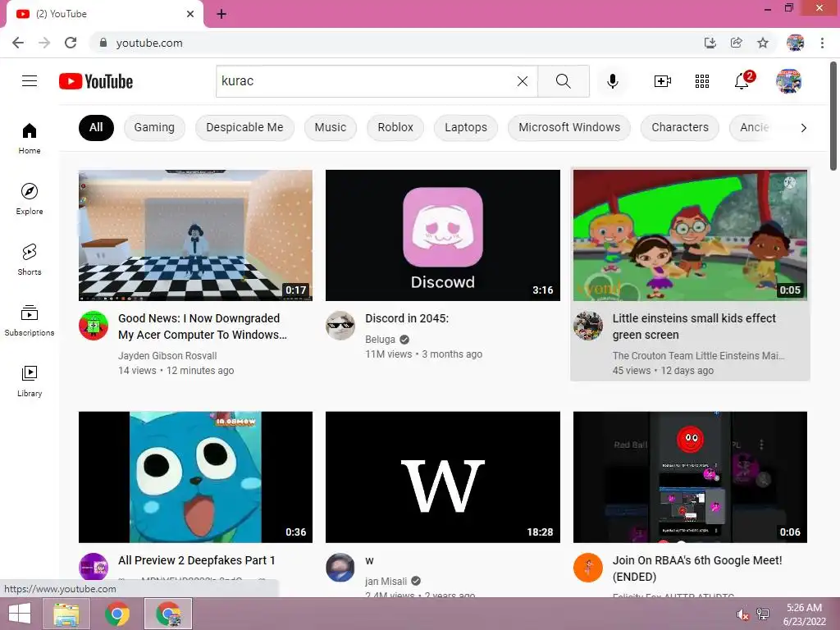Viewport: 840px width, 630px height.
Task: Go back with browser back arrow
Action: [18, 43]
